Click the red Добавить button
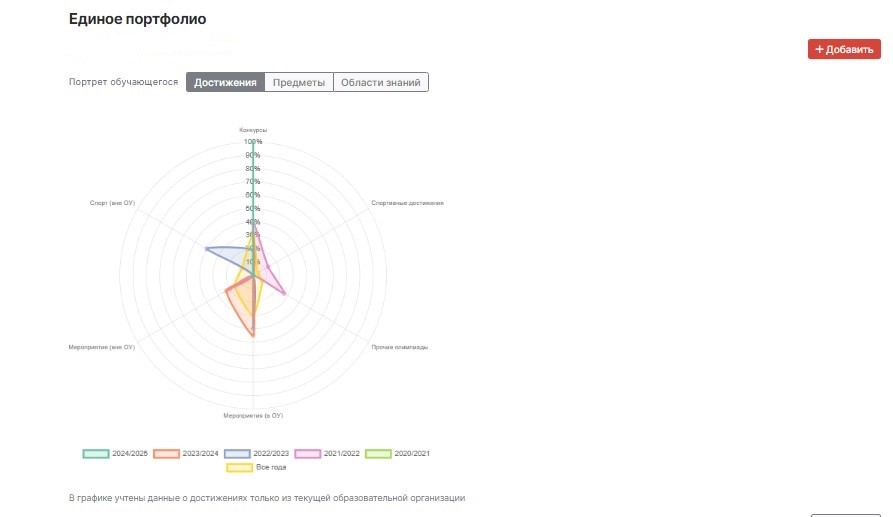 [844, 49]
